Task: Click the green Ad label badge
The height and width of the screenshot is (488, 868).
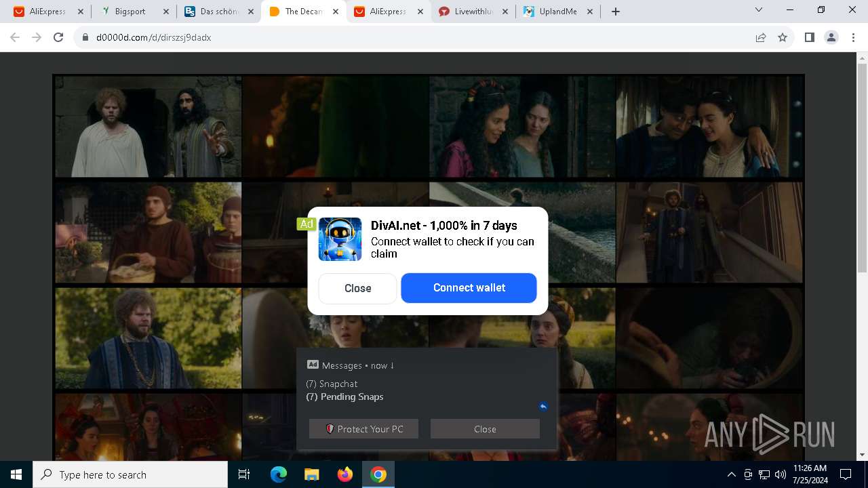Action: pyautogui.click(x=307, y=224)
